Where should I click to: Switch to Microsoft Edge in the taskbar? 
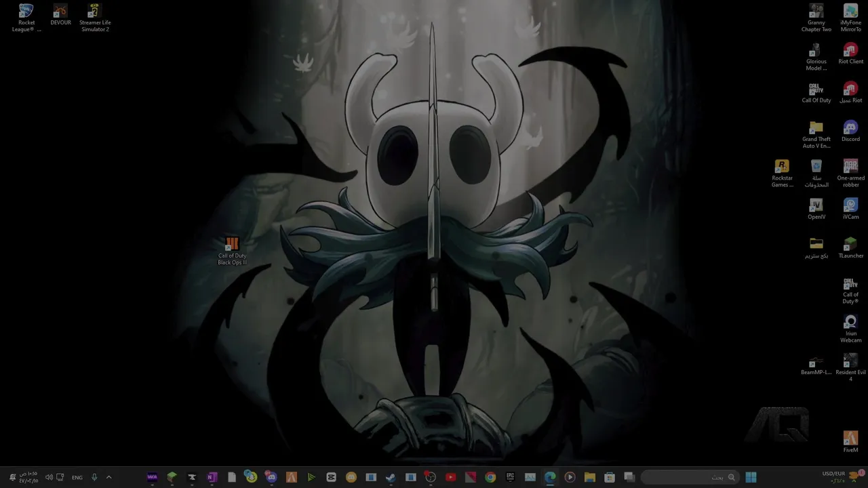click(550, 477)
